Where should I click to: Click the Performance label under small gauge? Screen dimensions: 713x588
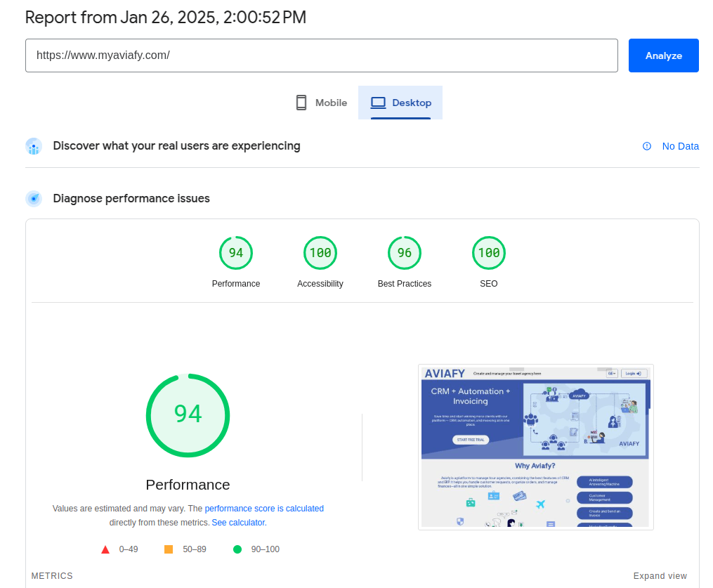[236, 284]
